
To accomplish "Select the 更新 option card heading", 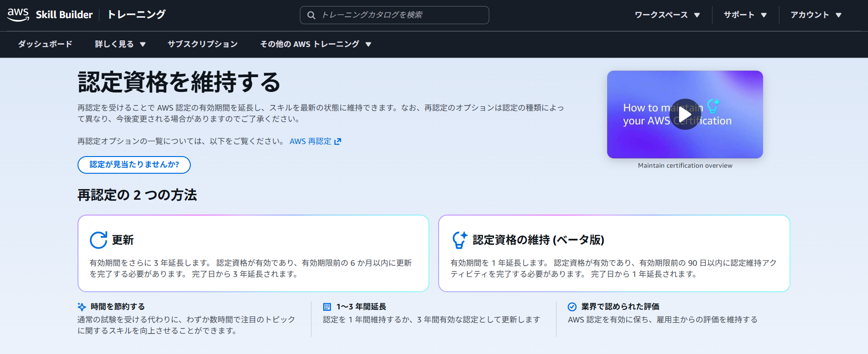I will (123, 240).
